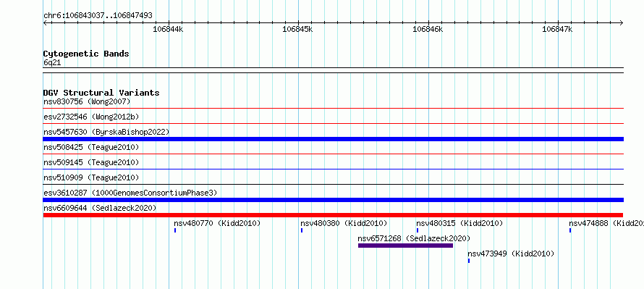The height and width of the screenshot is (289, 644).
Task: Click the thin red line under nsv508425
Action: pyautogui.click(x=334, y=154)
